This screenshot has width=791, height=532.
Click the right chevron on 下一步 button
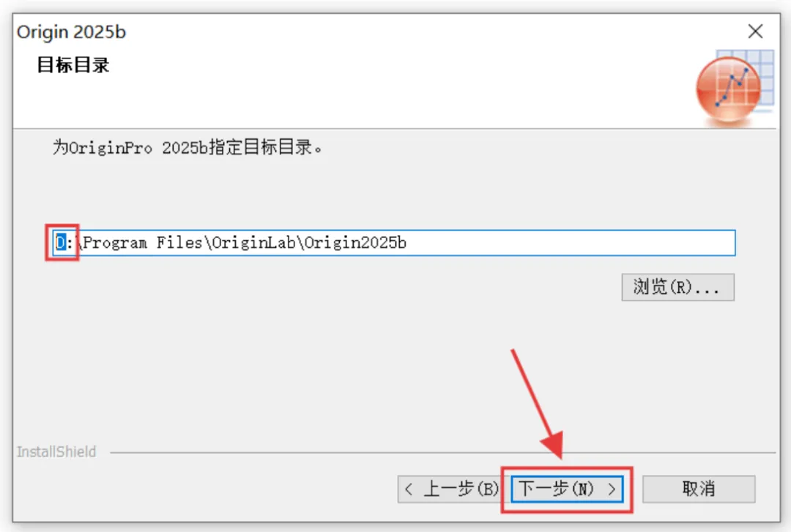(x=612, y=489)
